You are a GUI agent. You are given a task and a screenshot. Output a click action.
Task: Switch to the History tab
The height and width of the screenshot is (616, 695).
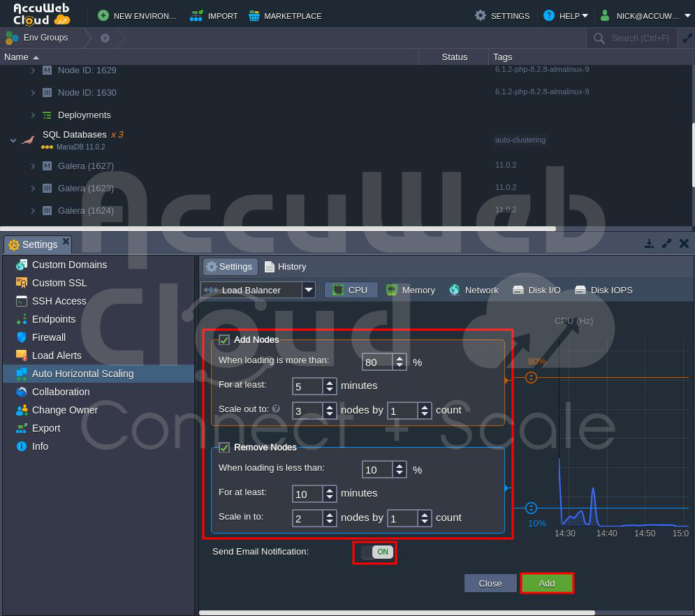click(285, 266)
